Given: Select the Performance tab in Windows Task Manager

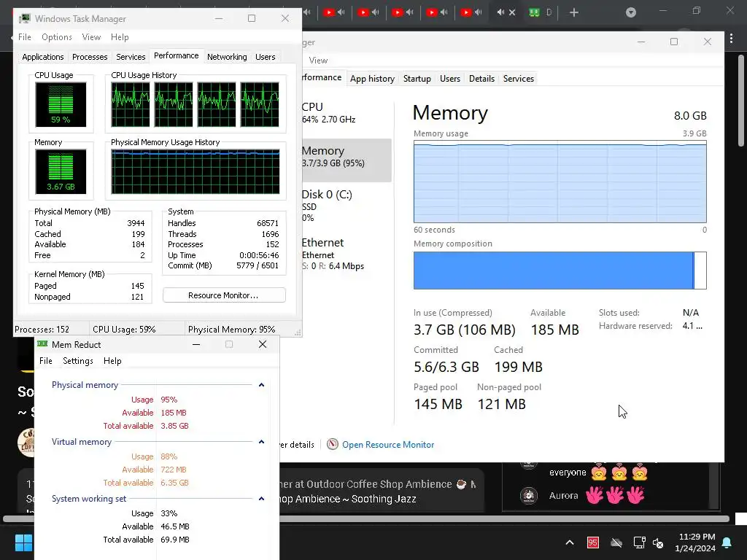Looking at the screenshot, I should point(177,55).
